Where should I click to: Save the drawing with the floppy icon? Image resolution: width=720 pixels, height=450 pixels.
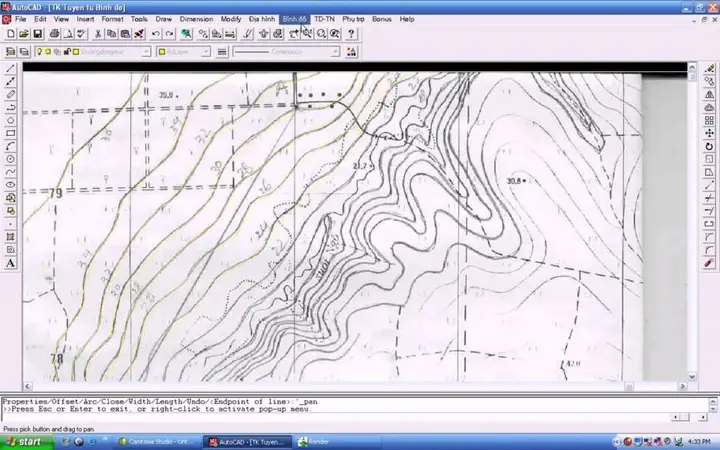[37, 34]
